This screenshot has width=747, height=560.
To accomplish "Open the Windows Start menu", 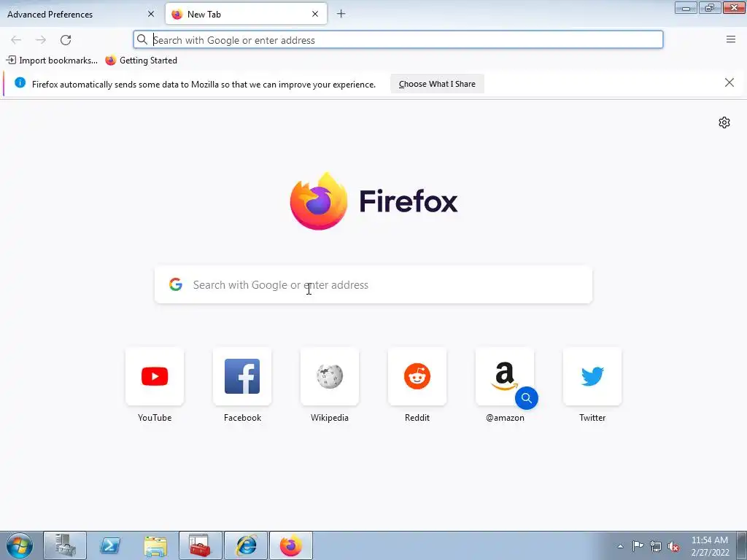I will [20, 545].
